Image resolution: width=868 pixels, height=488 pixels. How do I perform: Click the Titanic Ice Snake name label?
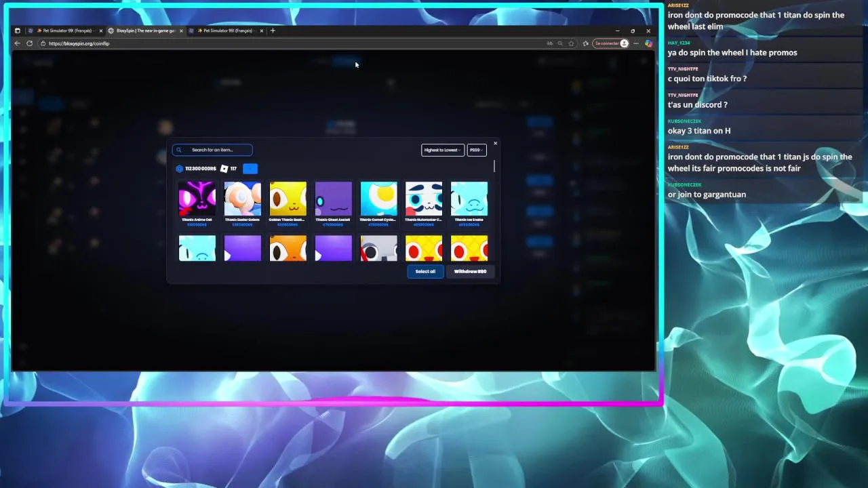(x=469, y=220)
